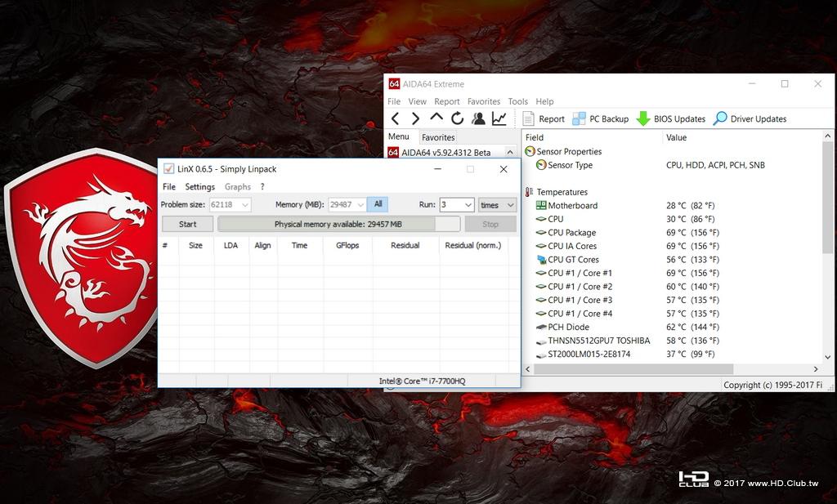Open the LinX Graphs menu
The width and height of the screenshot is (837, 504).
point(238,187)
